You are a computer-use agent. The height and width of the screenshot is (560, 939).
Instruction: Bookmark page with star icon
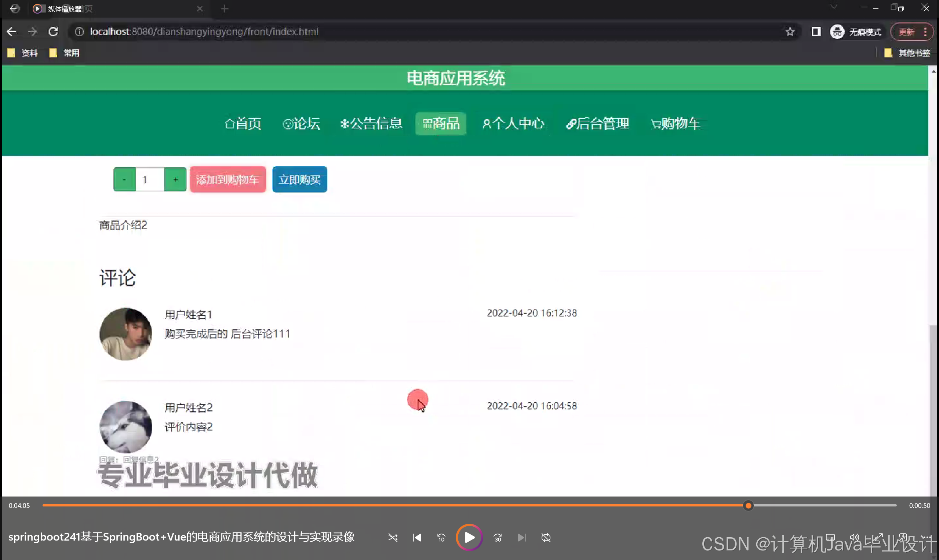click(x=790, y=32)
